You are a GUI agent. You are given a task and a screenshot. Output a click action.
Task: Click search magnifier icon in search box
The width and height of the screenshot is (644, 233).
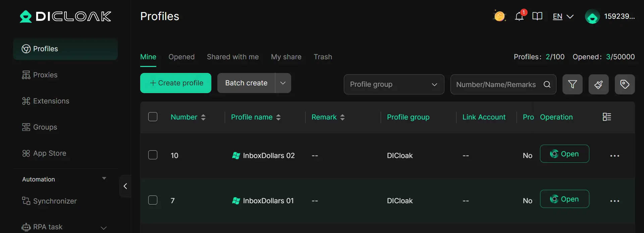547,84
